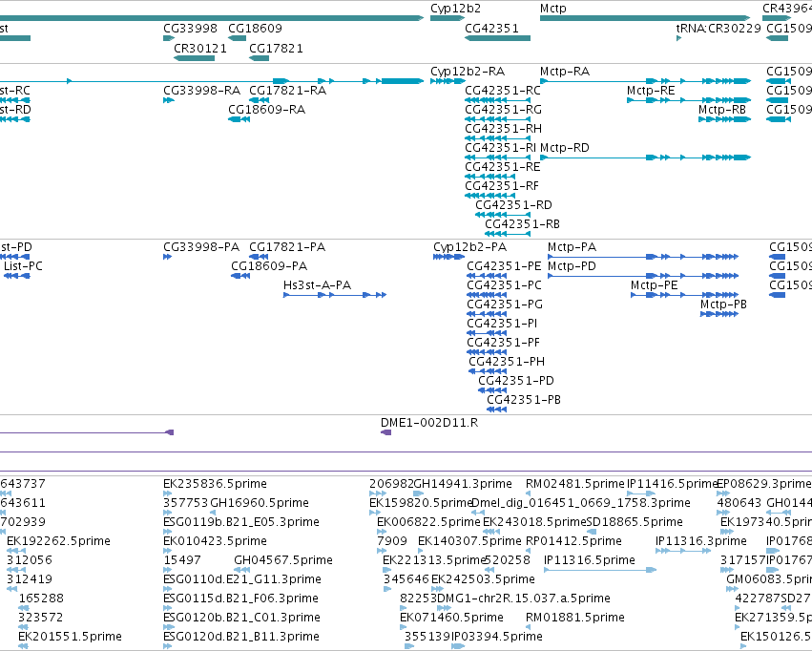The height and width of the screenshot is (651, 812).
Task: Click EST ESG0110d.E21_G11.3prime
Action: click(167, 589)
